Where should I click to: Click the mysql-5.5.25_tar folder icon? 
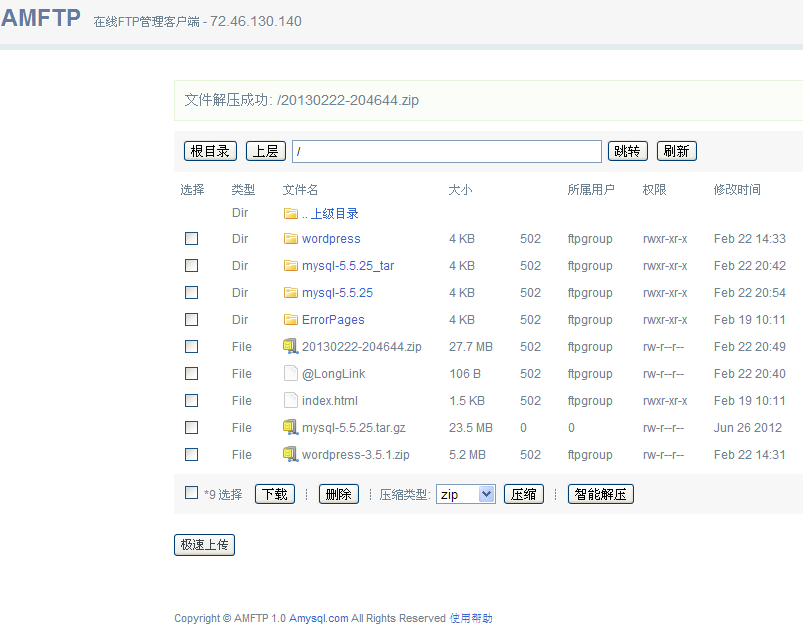(x=291, y=266)
